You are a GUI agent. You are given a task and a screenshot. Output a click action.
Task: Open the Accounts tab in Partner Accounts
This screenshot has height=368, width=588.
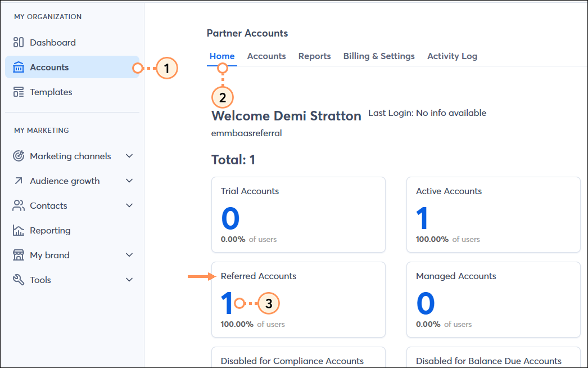(x=266, y=56)
